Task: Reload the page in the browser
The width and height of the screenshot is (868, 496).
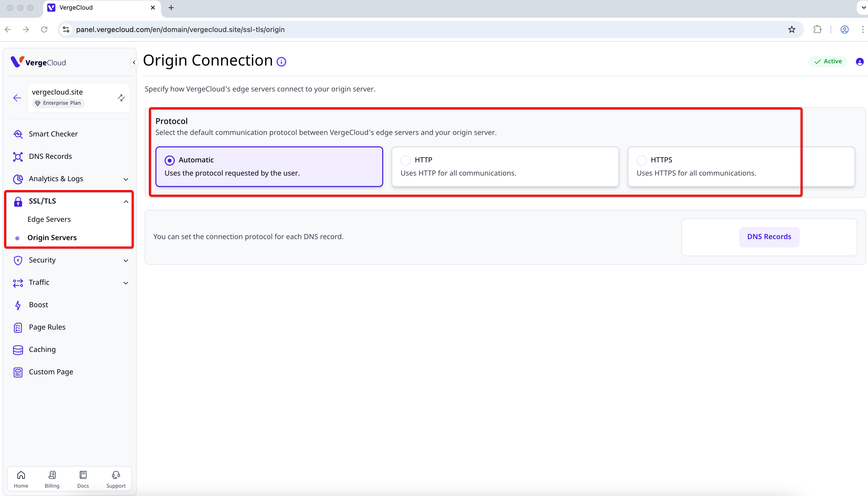Action: click(x=44, y=30)
